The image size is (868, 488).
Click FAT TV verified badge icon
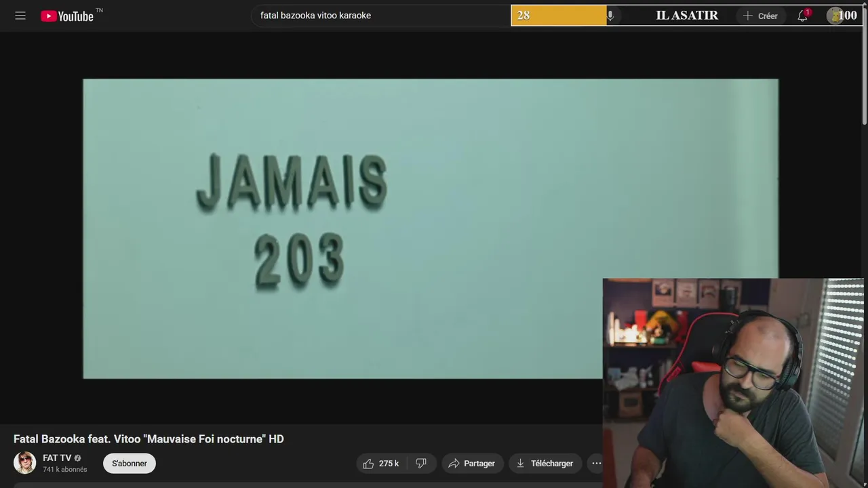point(77,458)
